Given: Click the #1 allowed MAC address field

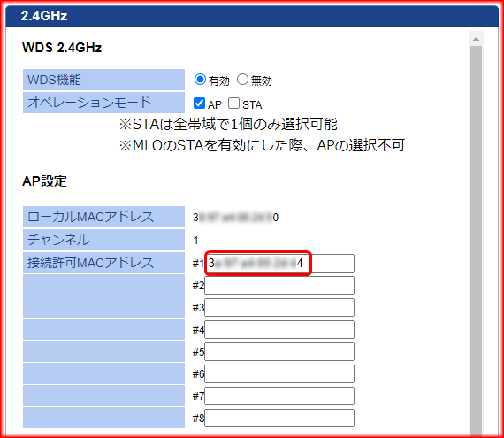Looking at the screenshot, I should pyautogui.click(x=279, y=263).
